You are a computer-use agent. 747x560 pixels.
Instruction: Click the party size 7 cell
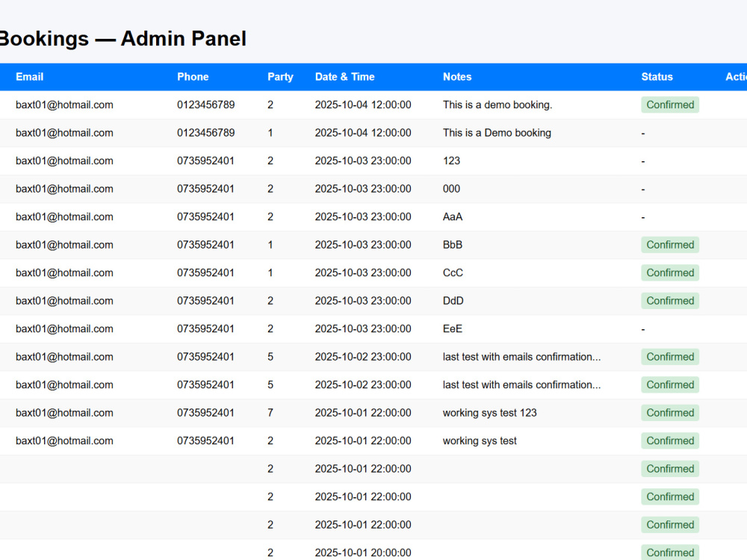pyautogui.click(x=270, y=413)
